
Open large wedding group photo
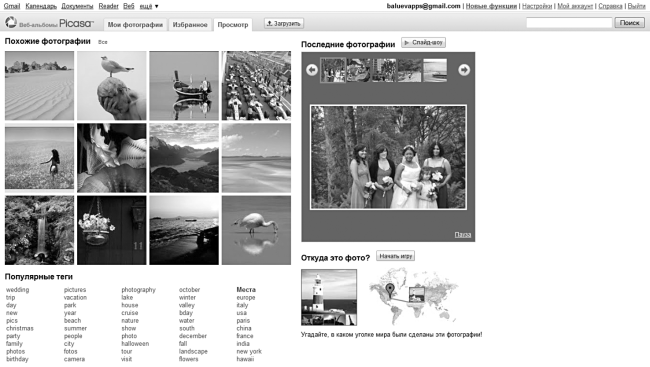point(388,157)
